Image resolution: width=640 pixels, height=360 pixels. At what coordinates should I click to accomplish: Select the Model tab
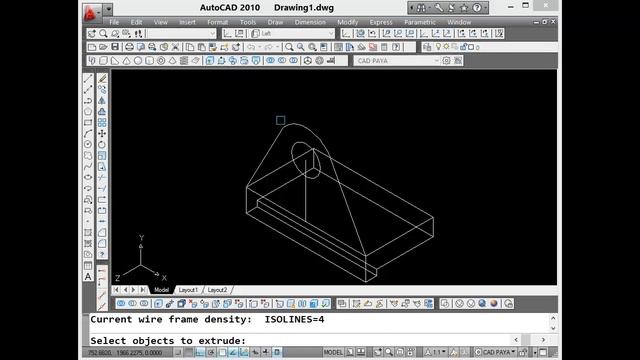point(161,290)
